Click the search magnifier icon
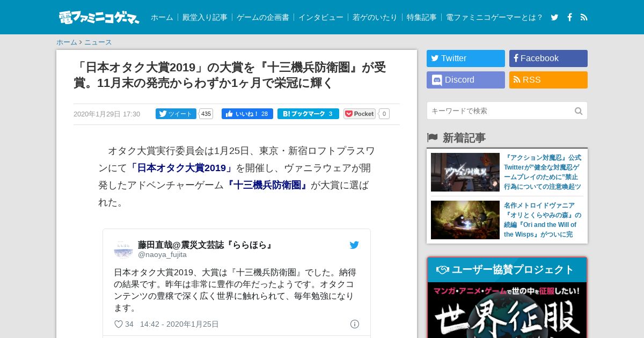 point(579,111)
